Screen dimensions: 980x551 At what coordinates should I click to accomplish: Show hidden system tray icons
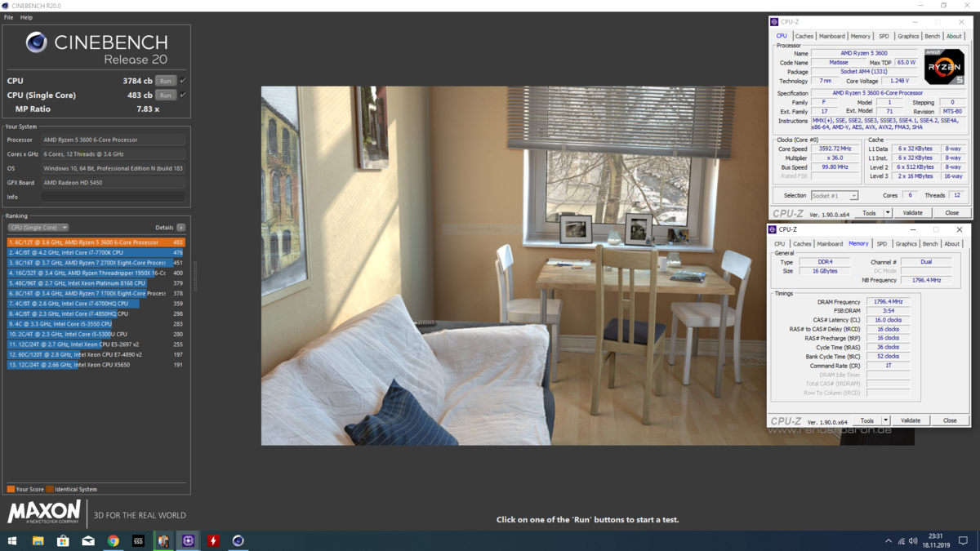click(889, 541)
